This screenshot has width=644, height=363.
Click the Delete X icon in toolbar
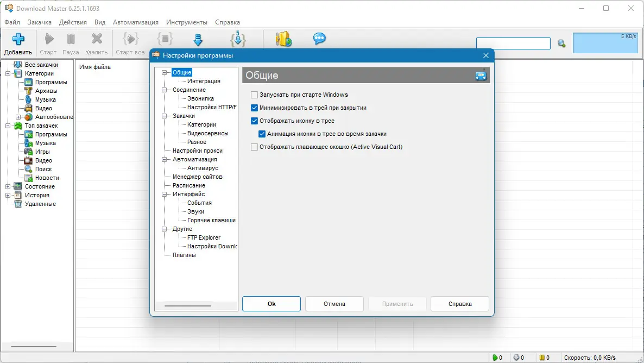tap(97, 39)
